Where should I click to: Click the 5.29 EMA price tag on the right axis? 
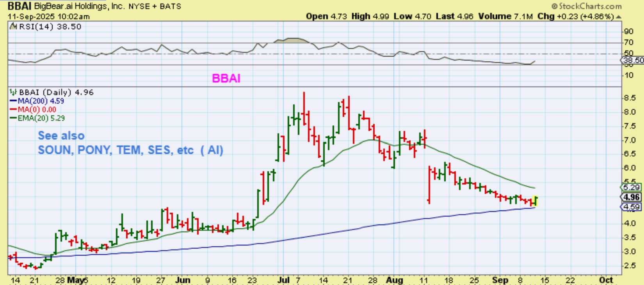click(x=631, y=187)
